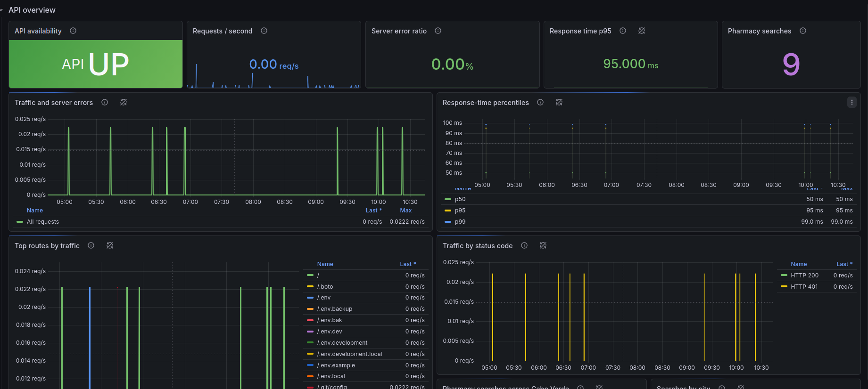Show info for Pharmacy searches panel
Viewport: 868px width, 389px height.
pyautogui.click(x=803, y=31)
